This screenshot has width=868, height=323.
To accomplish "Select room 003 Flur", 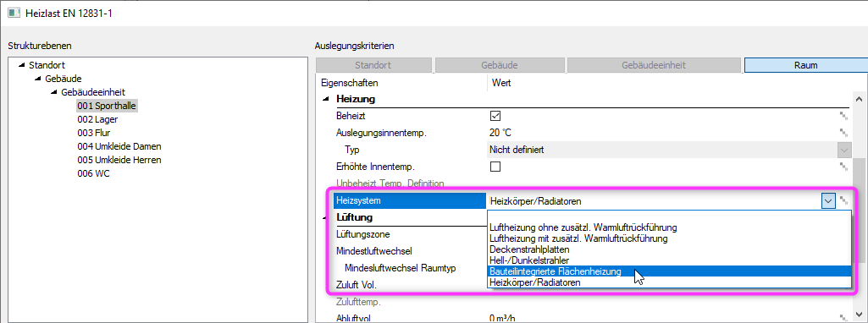I will (94, 133).
